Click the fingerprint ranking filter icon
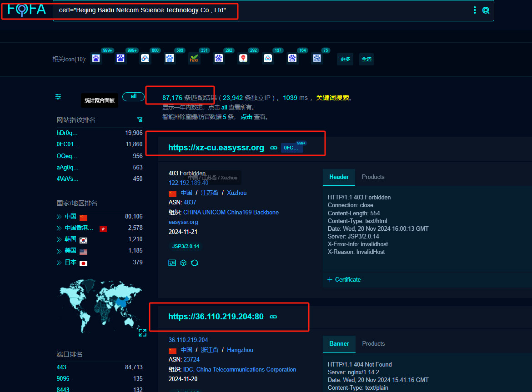This screenshot has width=532, height=392. [140, 119]
